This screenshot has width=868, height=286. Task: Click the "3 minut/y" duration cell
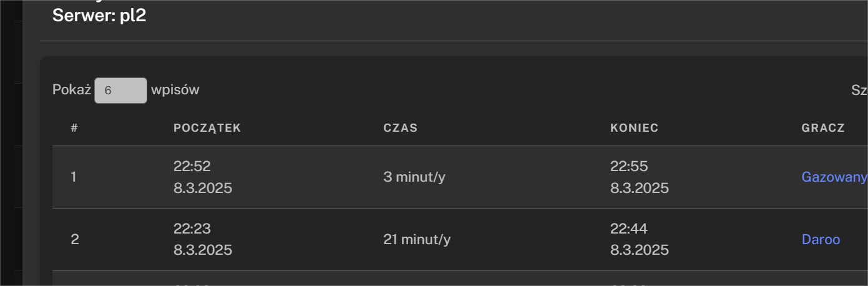coord(414,177)
